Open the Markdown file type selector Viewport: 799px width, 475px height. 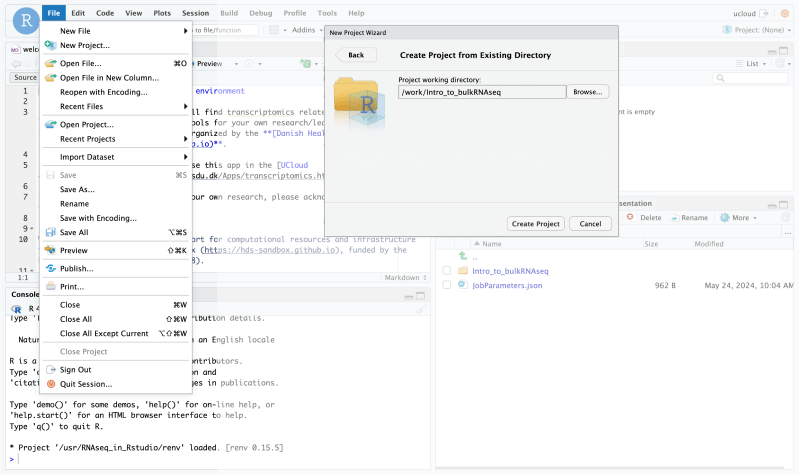[x=406, y=278]
